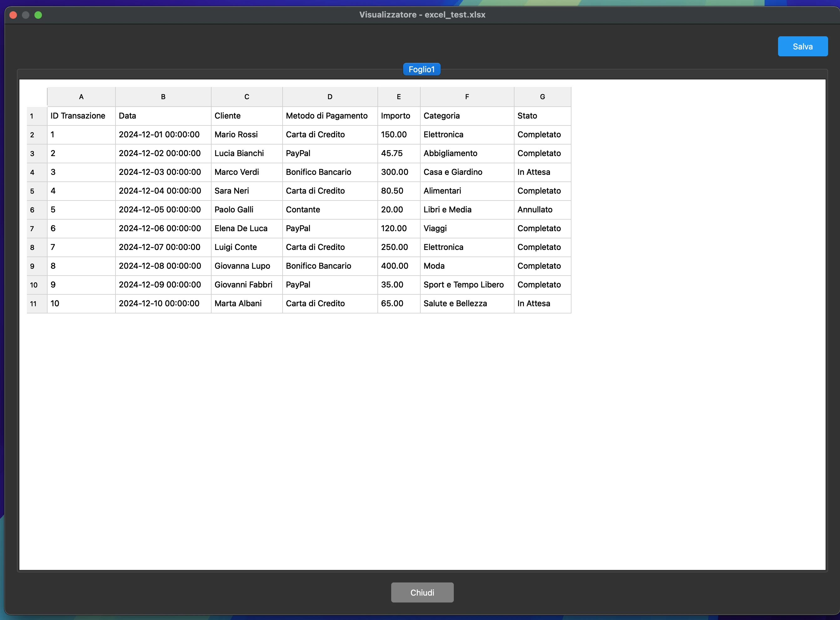Select row 1 header
Image resolution: width=840 pixels, height=620 pixels.
37,116
